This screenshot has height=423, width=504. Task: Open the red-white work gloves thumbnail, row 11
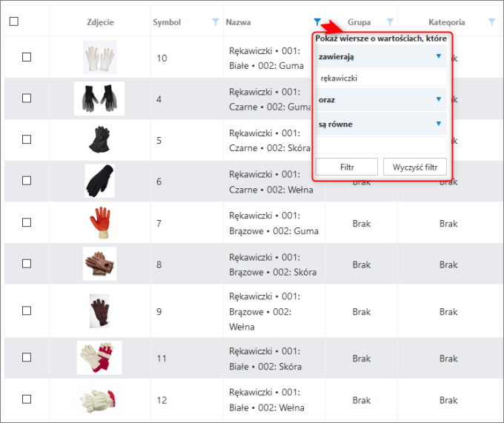(99, 358)
